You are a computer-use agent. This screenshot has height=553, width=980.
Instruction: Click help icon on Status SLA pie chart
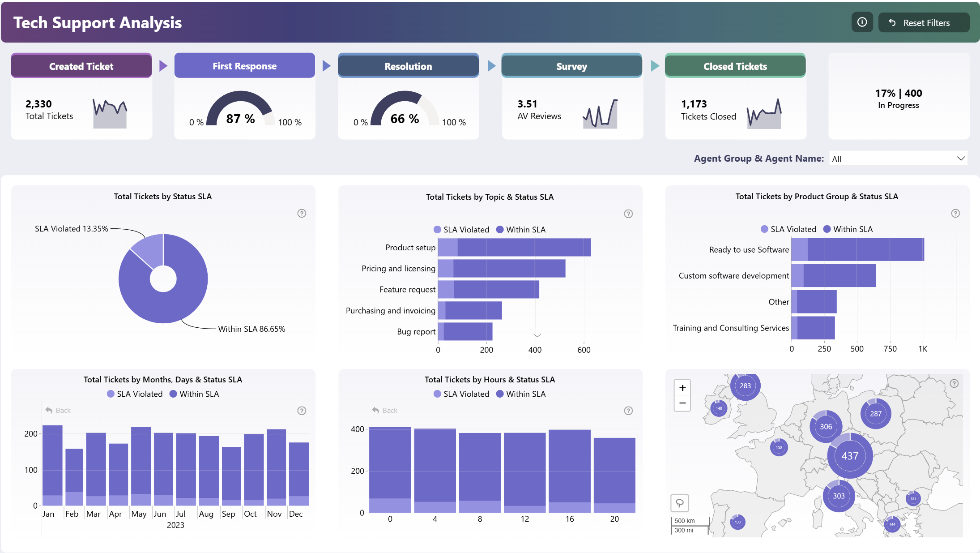[302, 214]
